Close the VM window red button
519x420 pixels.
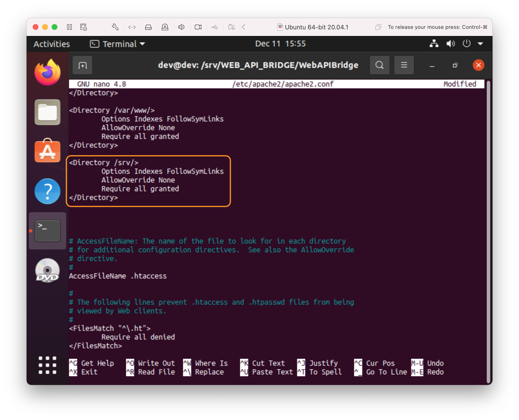[x=36, y=27]
